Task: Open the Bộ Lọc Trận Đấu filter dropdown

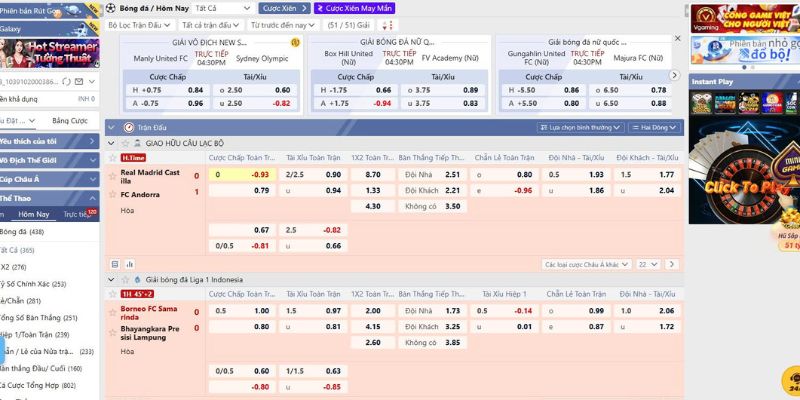Action: coord(140,25)
